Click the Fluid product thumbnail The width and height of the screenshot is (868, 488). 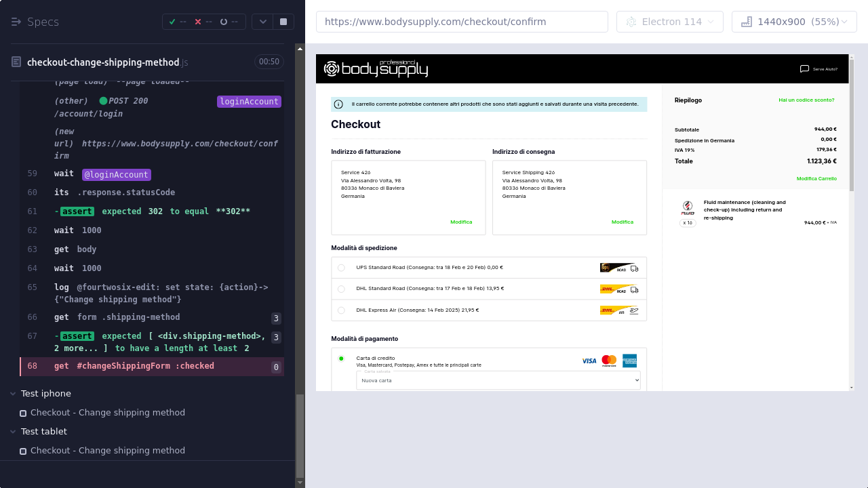pos(687,207)
